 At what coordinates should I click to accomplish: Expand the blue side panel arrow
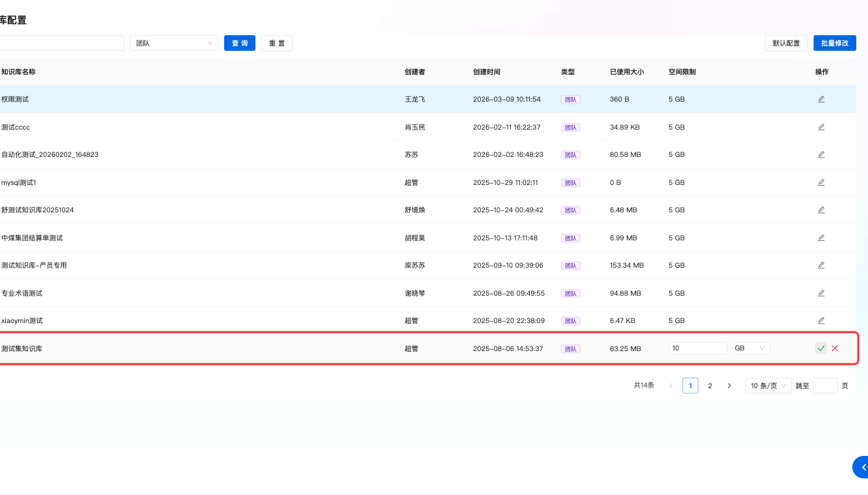[x=861, y=467]
